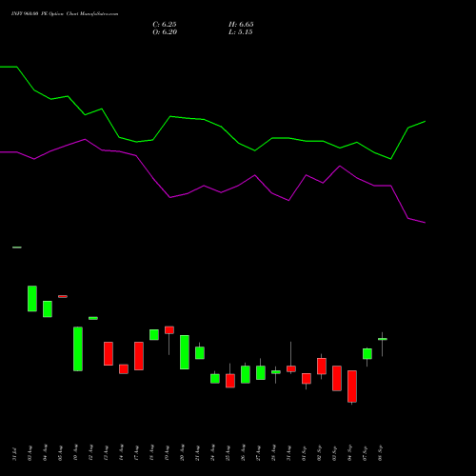This screenshot has width=476, height=476.
Task: Click the '20 Aug' date label
Action: 182,453
